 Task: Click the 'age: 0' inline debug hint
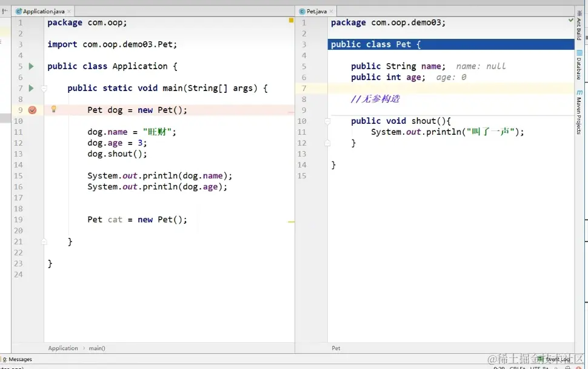451,77
